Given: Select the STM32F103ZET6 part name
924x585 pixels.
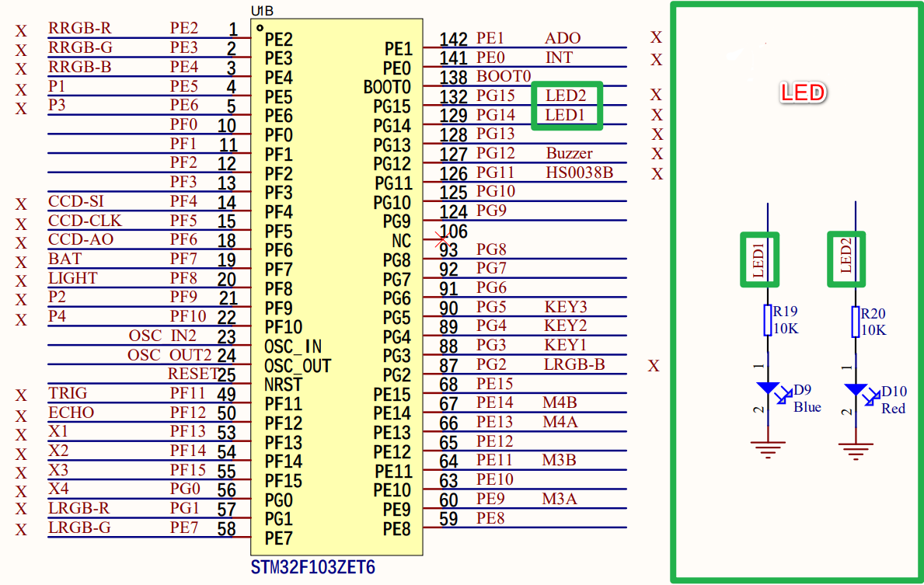Looking at the screenshot, I should (313, 567).
